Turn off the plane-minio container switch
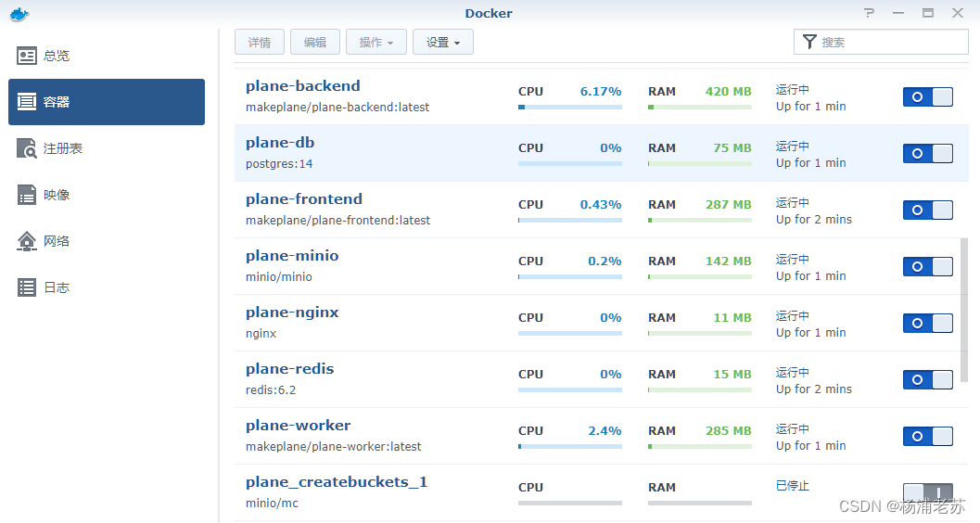 point(927,266)
